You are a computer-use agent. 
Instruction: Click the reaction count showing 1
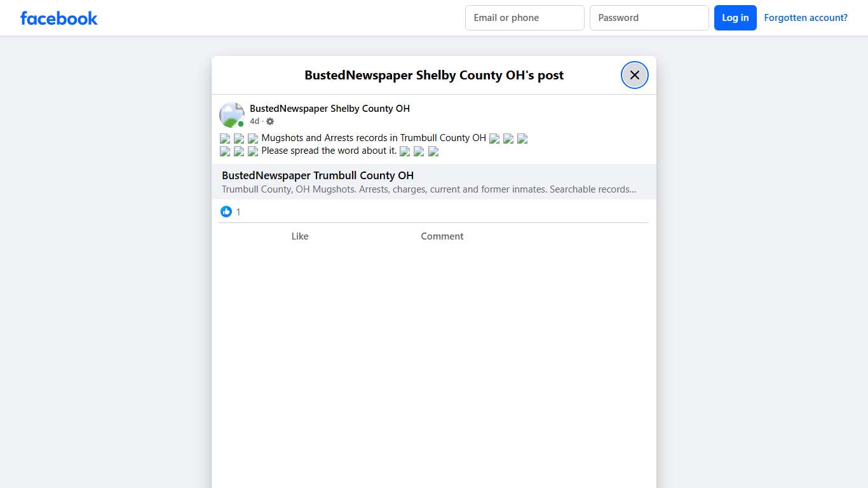(238, 211)
